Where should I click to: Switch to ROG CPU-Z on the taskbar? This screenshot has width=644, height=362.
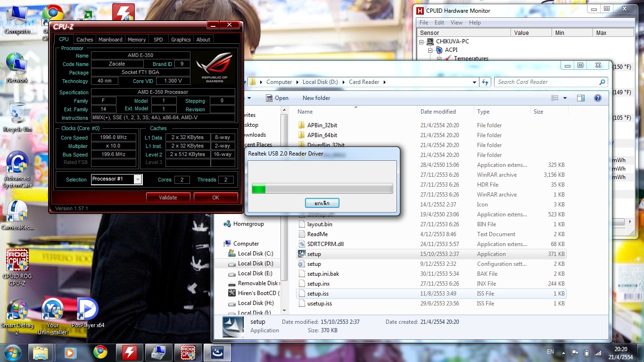point(188,352)
